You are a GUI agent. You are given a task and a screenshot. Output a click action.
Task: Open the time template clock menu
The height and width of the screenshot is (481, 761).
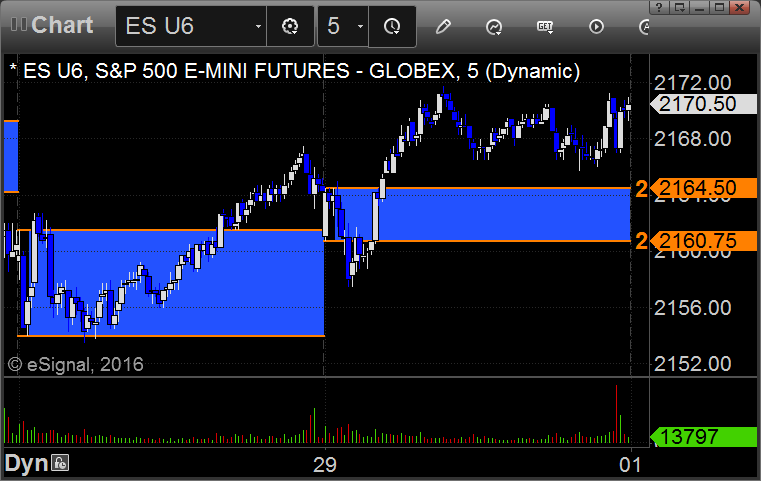point(392,26)
